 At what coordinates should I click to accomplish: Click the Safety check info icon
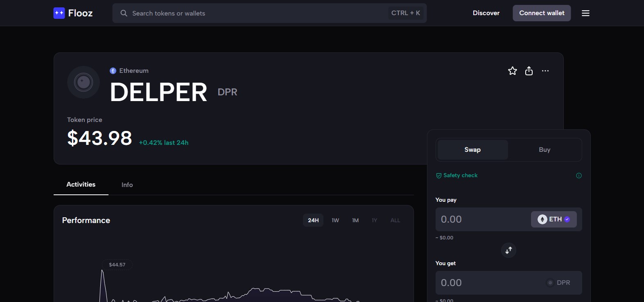pos(578,176)
